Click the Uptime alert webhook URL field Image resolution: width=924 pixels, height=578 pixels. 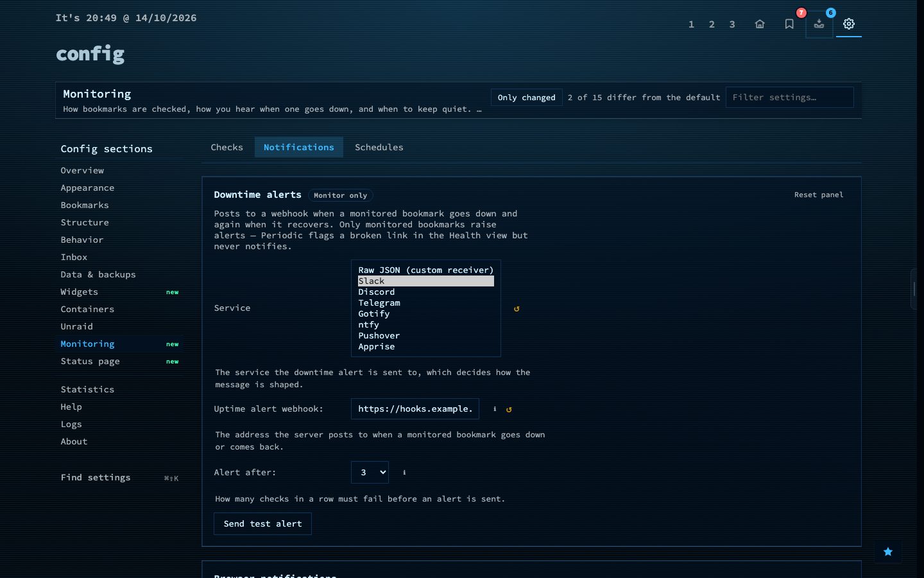[x=415, y=409]
